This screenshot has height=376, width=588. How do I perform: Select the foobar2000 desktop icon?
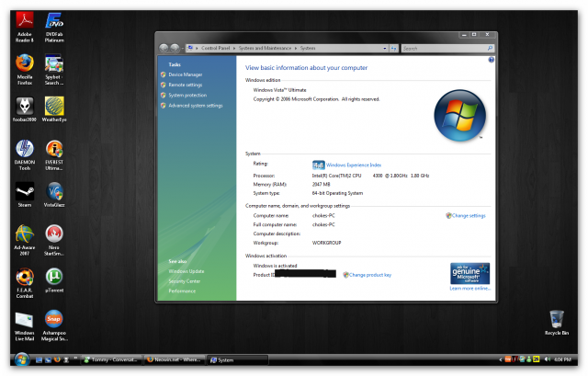[x=25, y=109]
